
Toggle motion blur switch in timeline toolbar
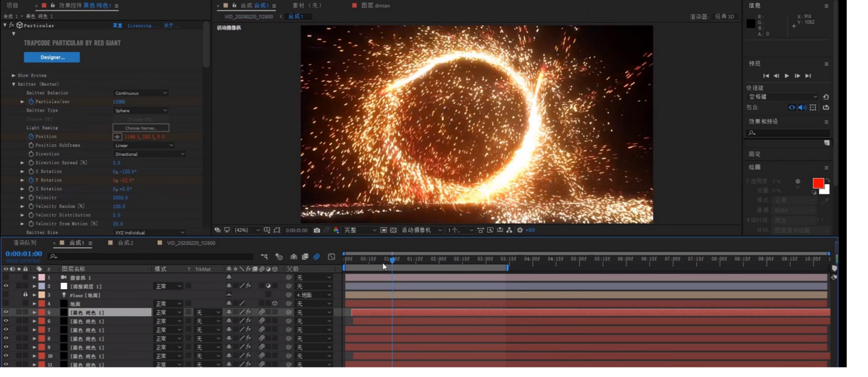[316, 257]
